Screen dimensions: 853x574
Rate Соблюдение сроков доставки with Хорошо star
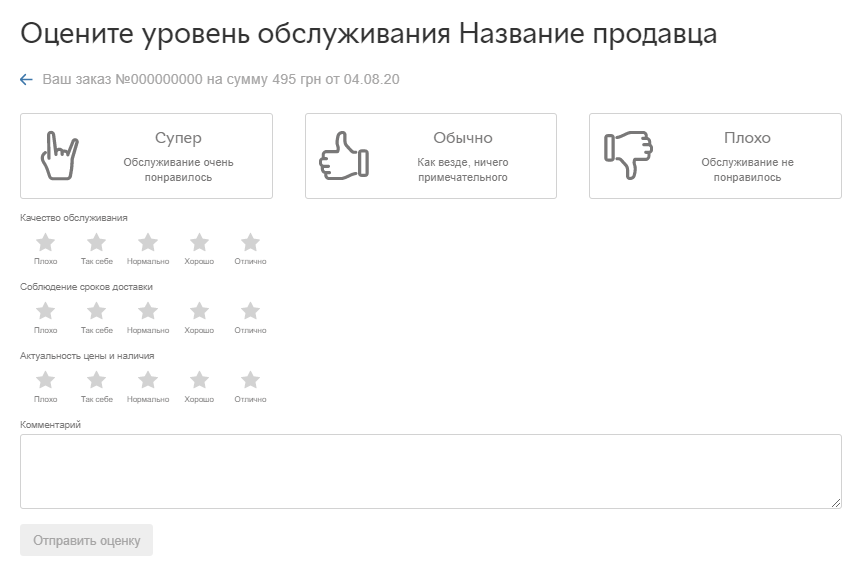pyautogui.click(x=199, y=311)
